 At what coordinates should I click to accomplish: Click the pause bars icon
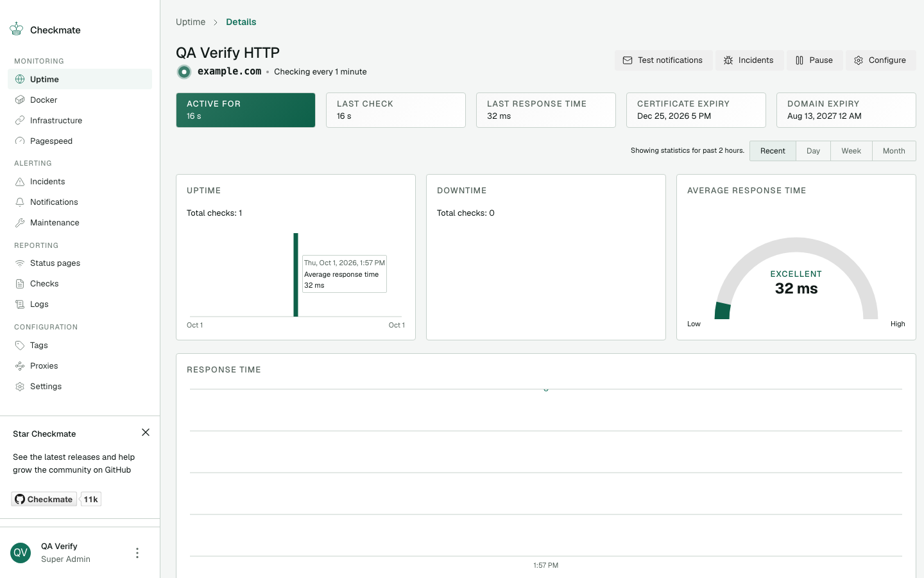click(x=800, y=60)
